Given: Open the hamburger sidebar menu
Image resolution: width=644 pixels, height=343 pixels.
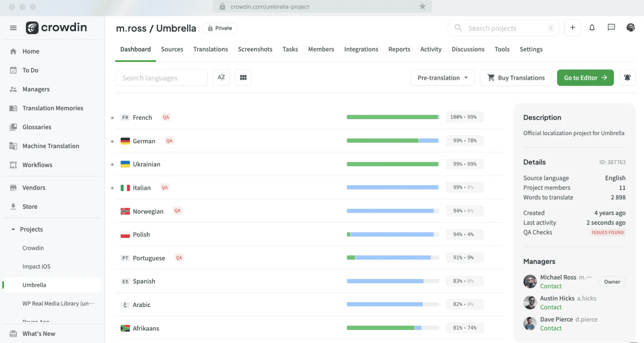Looking at the screenshot, I should [x=13, y=28].
